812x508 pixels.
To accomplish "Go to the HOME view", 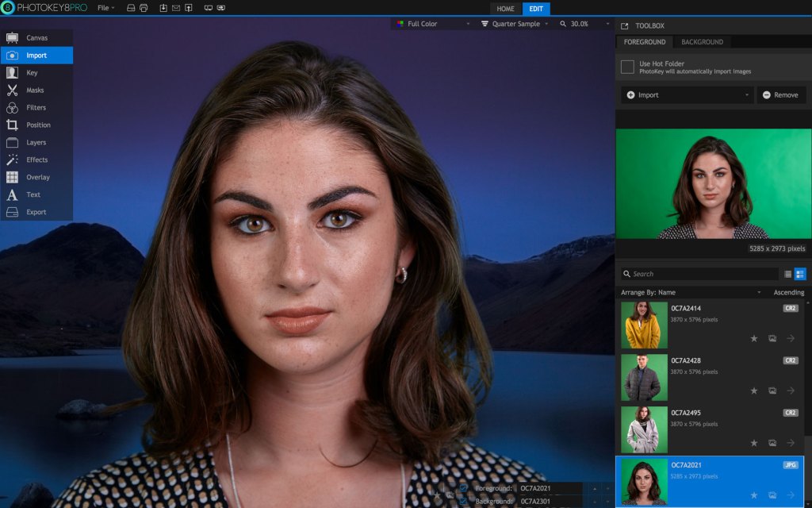I will pos(505,9).
